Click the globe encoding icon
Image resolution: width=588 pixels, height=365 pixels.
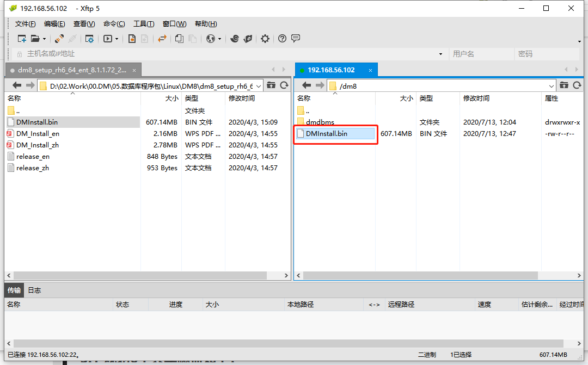[211, 39]
